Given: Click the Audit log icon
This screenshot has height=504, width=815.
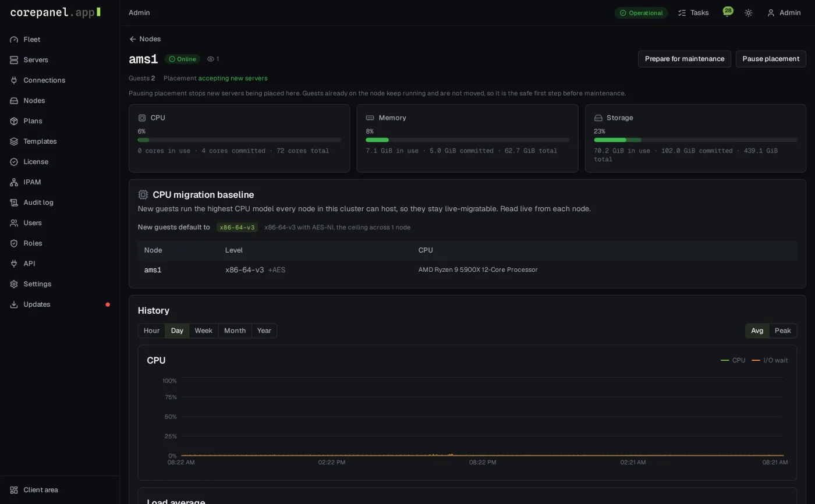Looking at the screenshot, I should (x=14, y=203).
